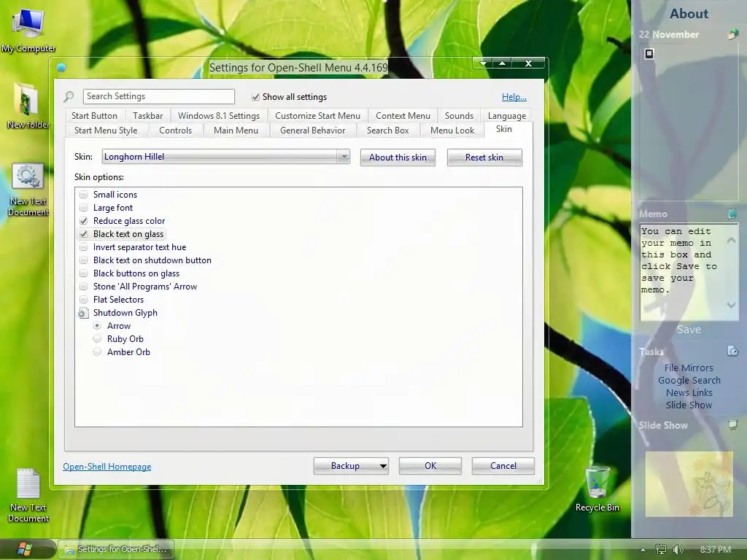Uncheck Reduce glass color
This screenshot has height=560, width=747.
[x=83, y=221]
